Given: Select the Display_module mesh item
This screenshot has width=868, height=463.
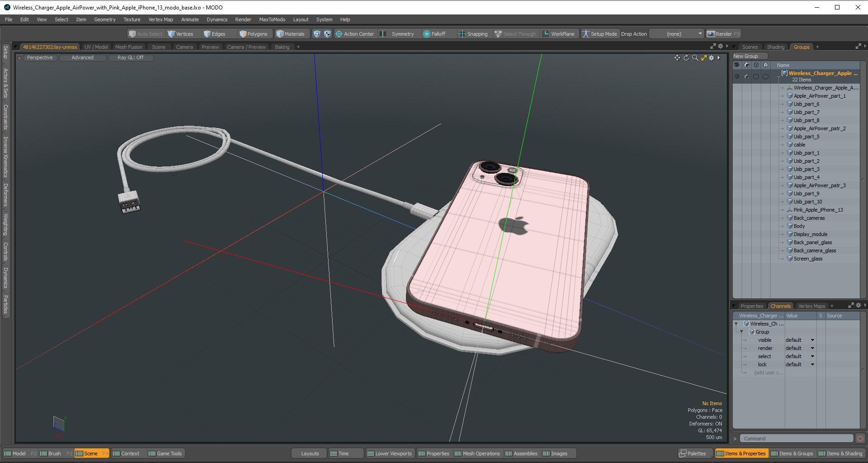Looking at the screenshot, I should 810,234.
